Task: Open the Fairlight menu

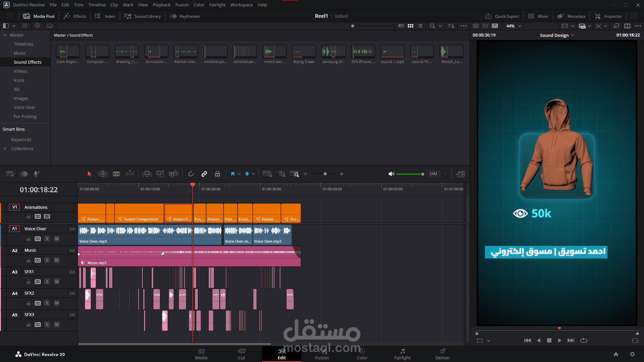Action: pyautogui.click(x=217, y=5)
